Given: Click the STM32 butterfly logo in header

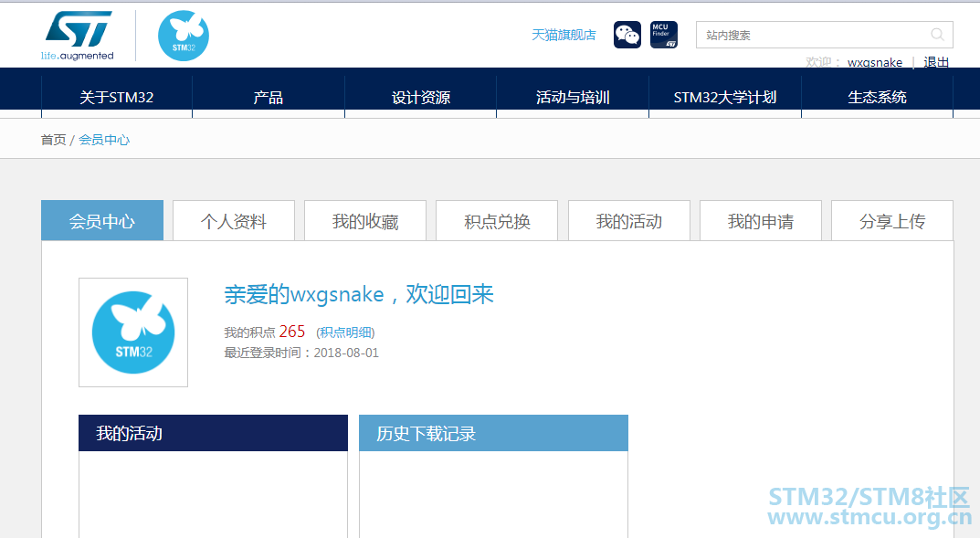Looking at the screenshot, I should (184, 36).
